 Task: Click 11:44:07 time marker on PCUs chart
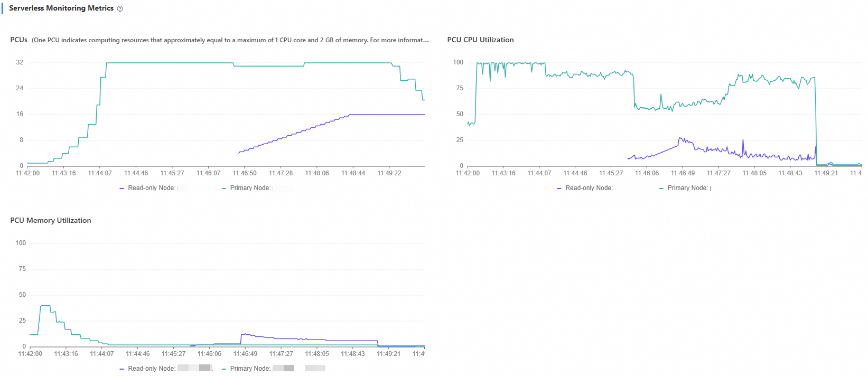tap(100, 173)
